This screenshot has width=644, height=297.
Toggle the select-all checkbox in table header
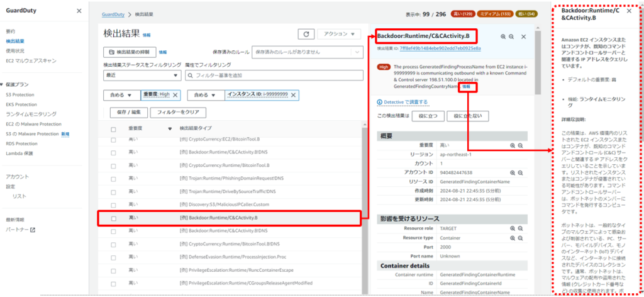pos(113,130)
